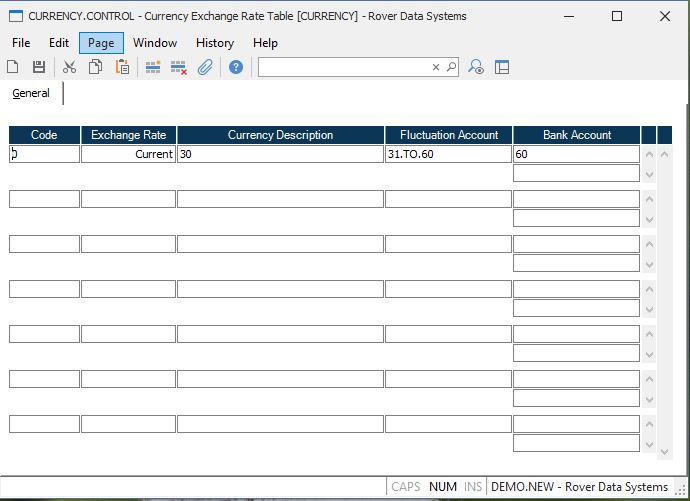The width and height of the screenshot is (690, 501).
Task: Click the Paste clipboard icon
Action: 122,67
